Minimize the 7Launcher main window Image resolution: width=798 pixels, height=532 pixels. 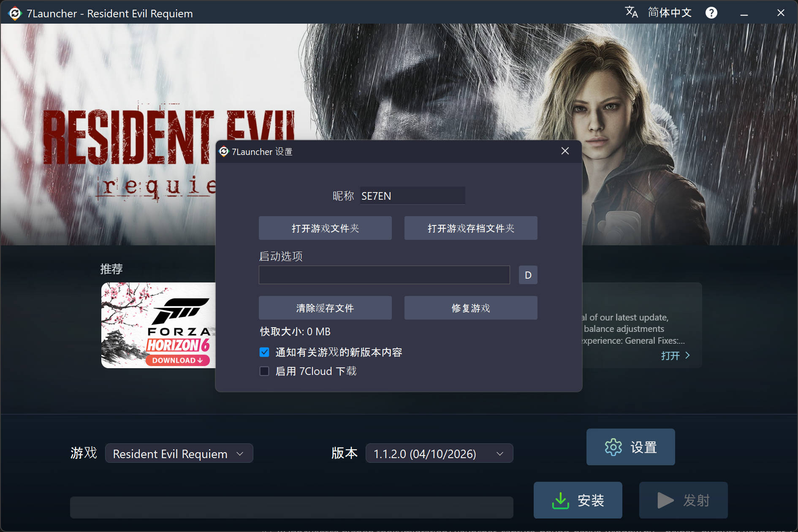(x=744, y=14)
